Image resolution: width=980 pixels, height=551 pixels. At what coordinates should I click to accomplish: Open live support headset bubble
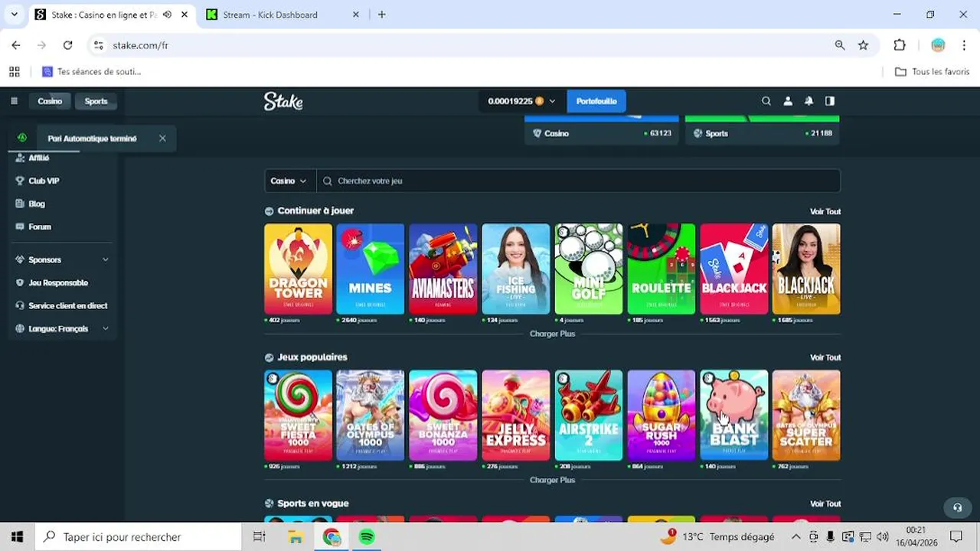957,507
